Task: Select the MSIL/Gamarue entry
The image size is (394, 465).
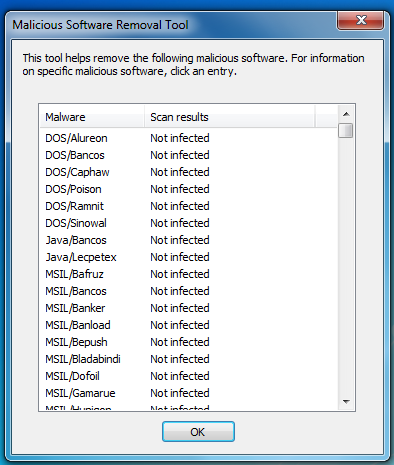Action: pyautogui.click(x=80, y=393)
